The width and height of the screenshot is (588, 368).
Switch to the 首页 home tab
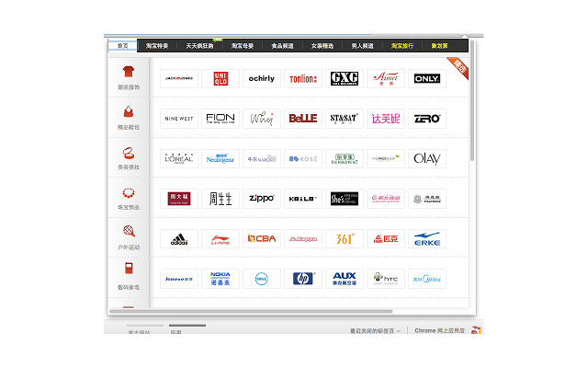(122, 46)
